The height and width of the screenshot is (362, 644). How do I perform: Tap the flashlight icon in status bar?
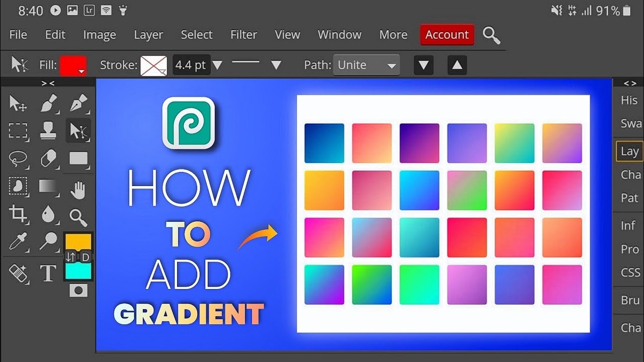pyautogui.click(x=124, y=11)
